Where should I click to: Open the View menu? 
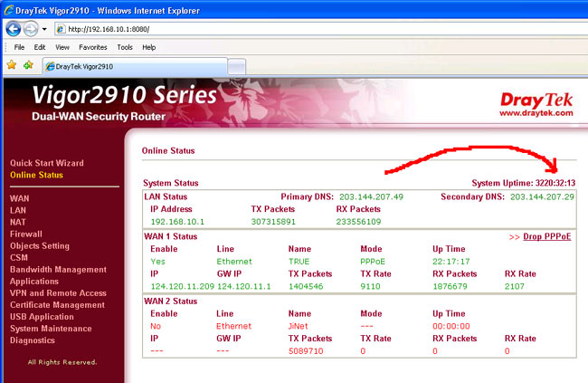point(62,47)
